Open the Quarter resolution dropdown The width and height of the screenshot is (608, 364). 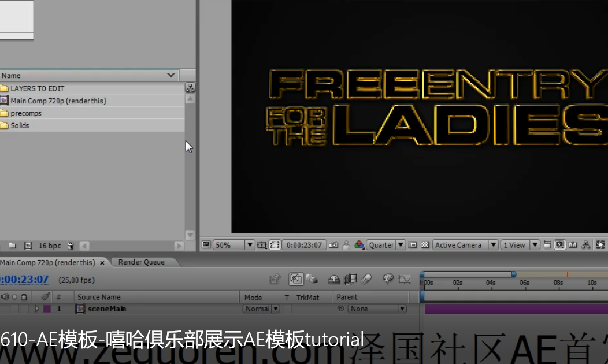[386, 245]
